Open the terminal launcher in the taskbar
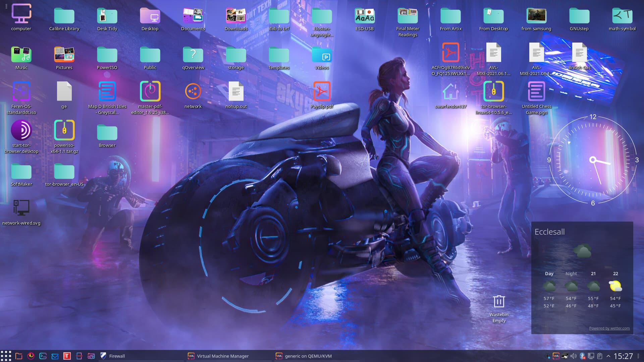This screenshot has width=644, height=362. pyautogui.click(x=43, y=356)
